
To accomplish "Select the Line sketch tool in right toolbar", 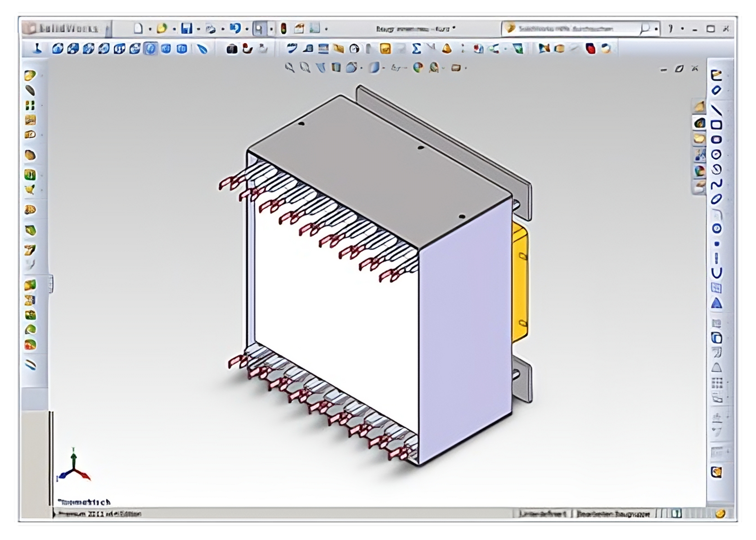I will 716,109.
